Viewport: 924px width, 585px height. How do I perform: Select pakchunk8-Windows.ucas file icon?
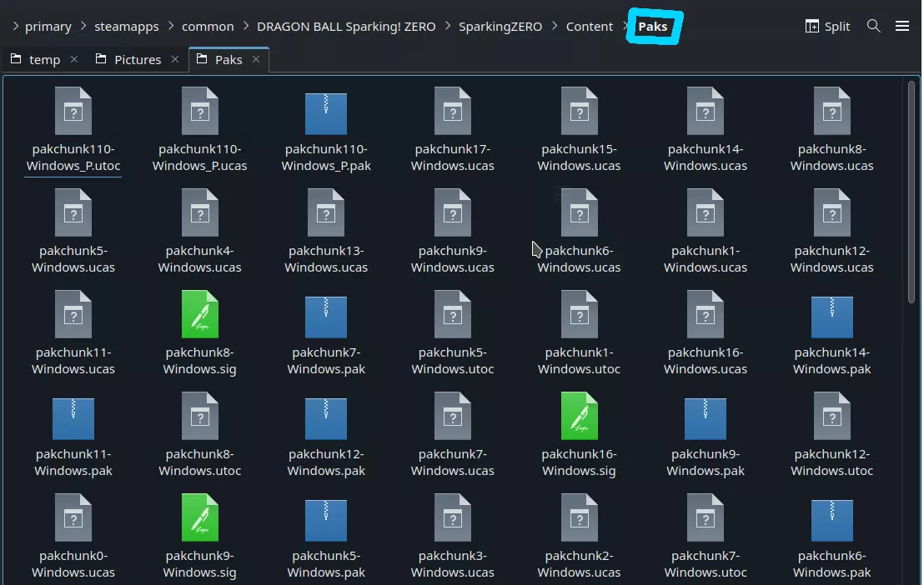point(832,111)
